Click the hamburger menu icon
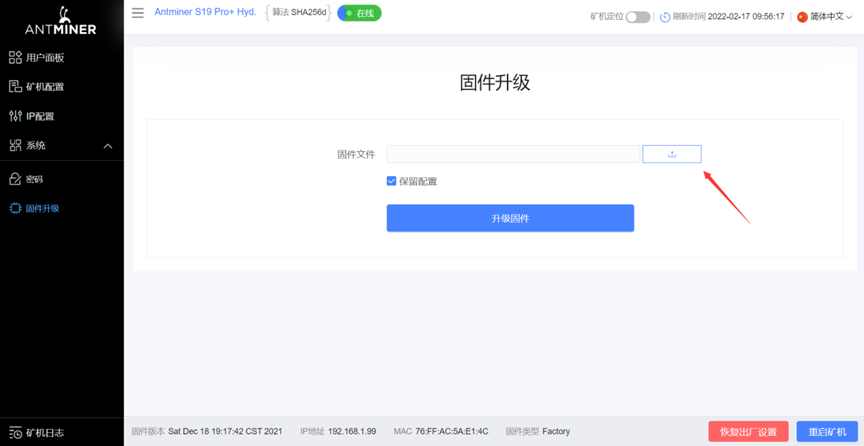The width and height of the screenshot is (864, 446). point(138,13)
